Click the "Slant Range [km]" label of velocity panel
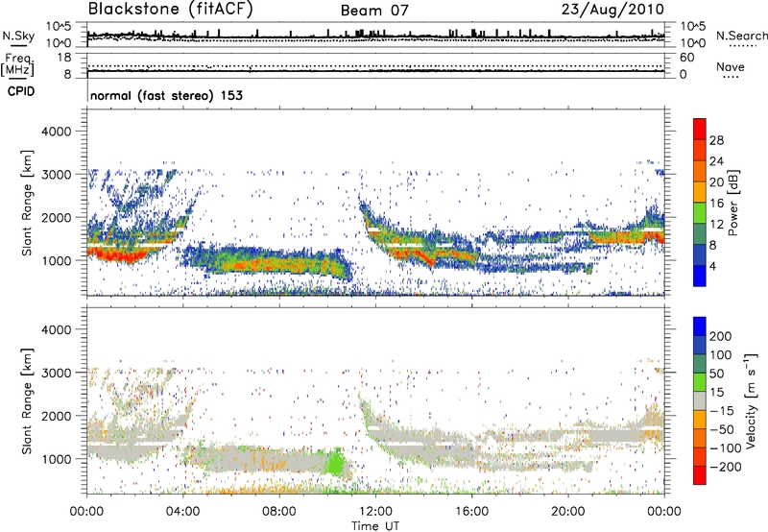The width and height of the screenshot is (768, 532). tap(27, 400)
